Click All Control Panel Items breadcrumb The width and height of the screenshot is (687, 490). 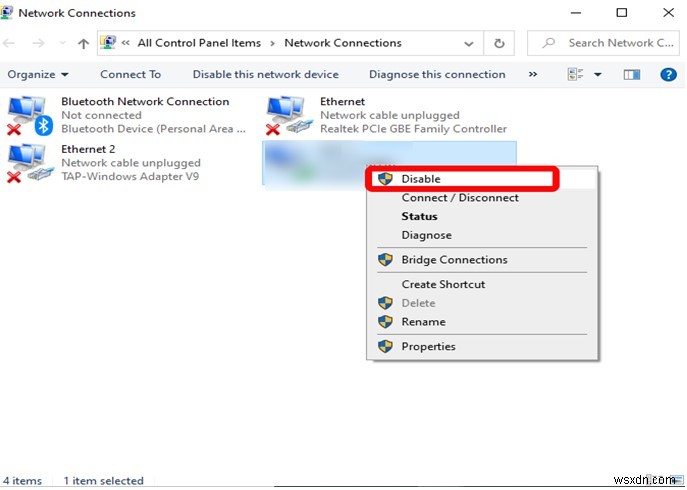[199, 43]
